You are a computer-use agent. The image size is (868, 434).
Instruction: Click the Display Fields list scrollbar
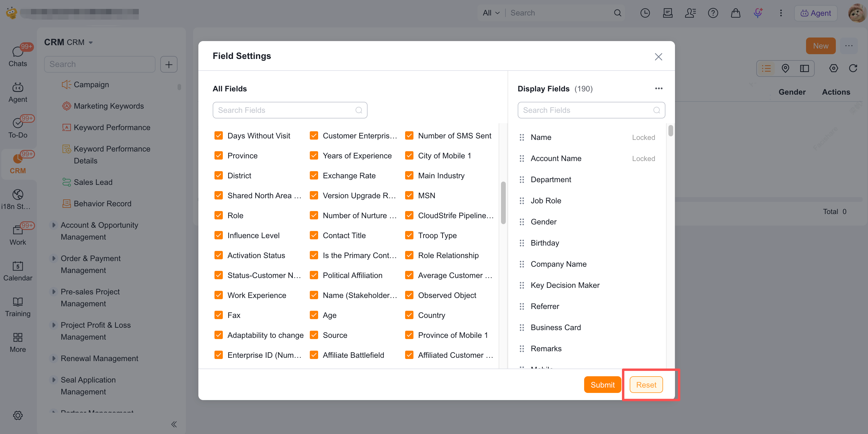(671, 131)
